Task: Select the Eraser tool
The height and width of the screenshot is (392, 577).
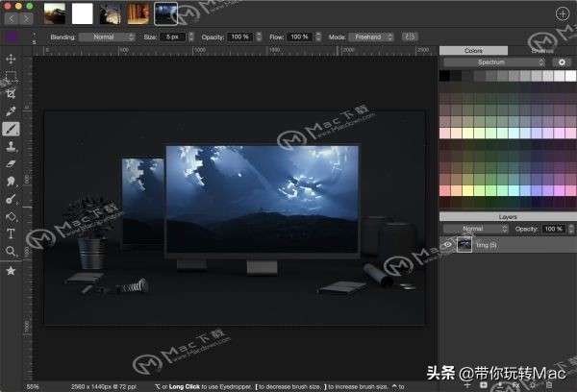Action: [x=11, y=164]
